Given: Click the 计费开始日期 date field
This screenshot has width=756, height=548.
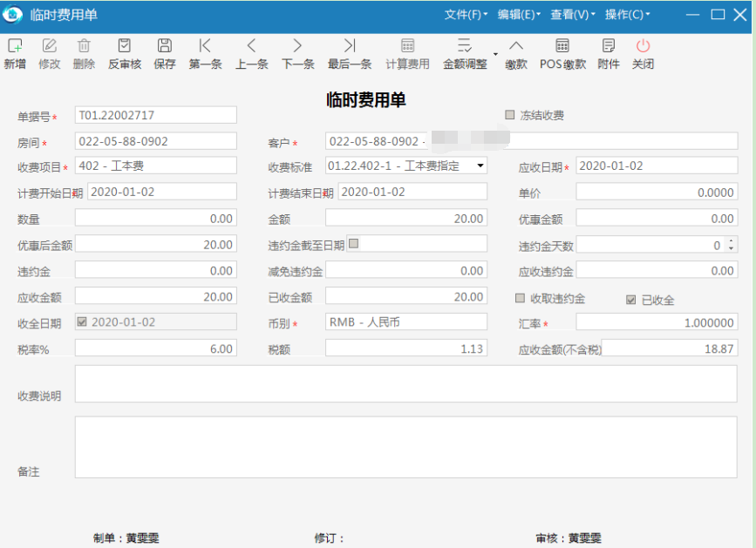Looking at the screenshot, I should pos(162,192).
